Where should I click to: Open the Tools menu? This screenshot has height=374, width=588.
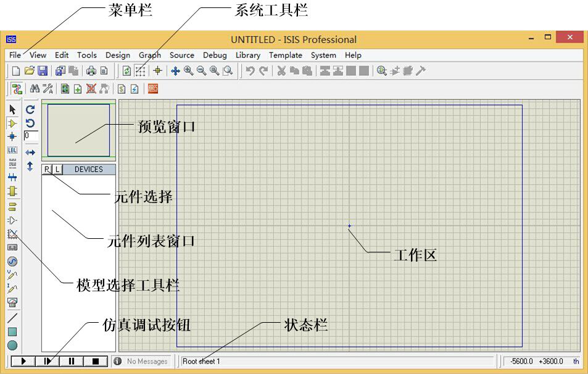pyautogui.click(x=87, y=55)
